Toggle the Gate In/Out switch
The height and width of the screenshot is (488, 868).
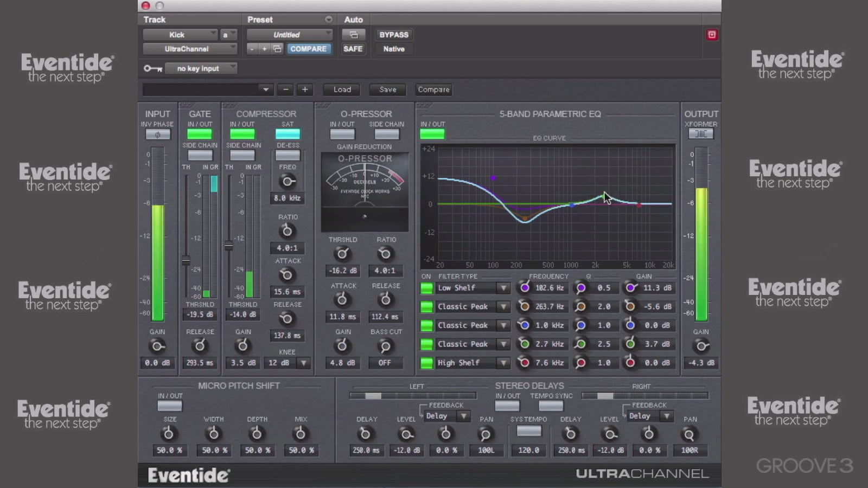[200, 134]
